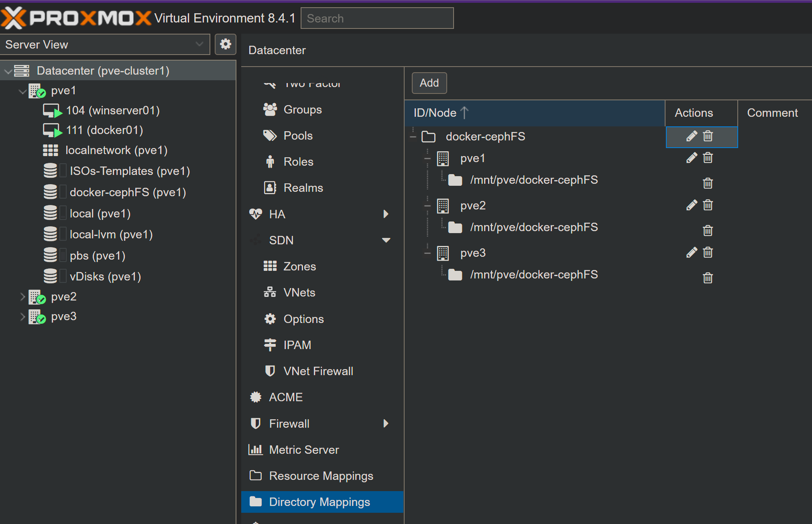
Task: Select local (pve1) storage
Action: pos(100,213)
